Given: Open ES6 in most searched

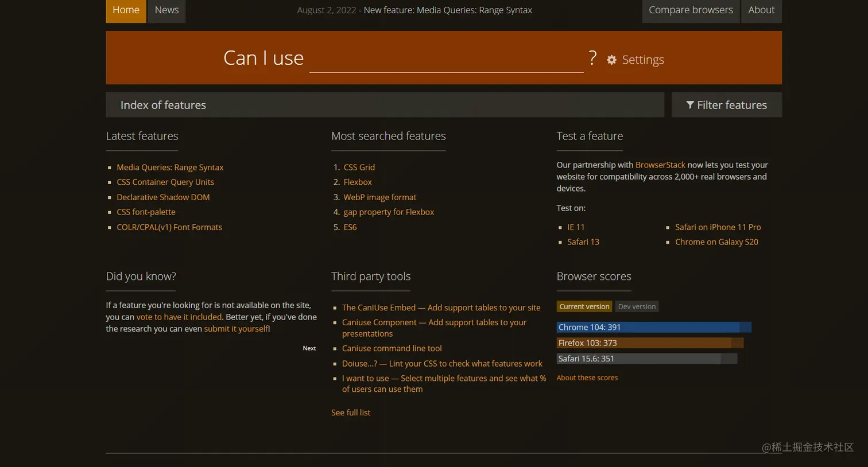Looking at the screenshot, I should pyautogui.click(x=350, y=227).
